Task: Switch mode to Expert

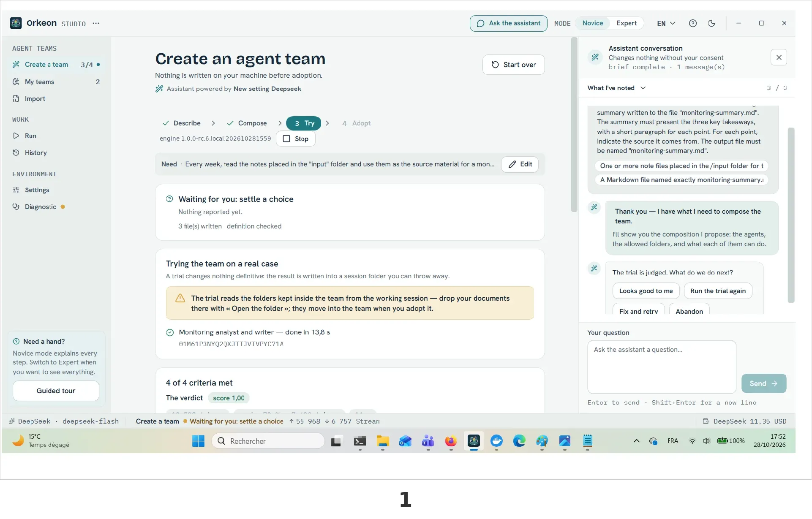Action: [x=626, y=23]
